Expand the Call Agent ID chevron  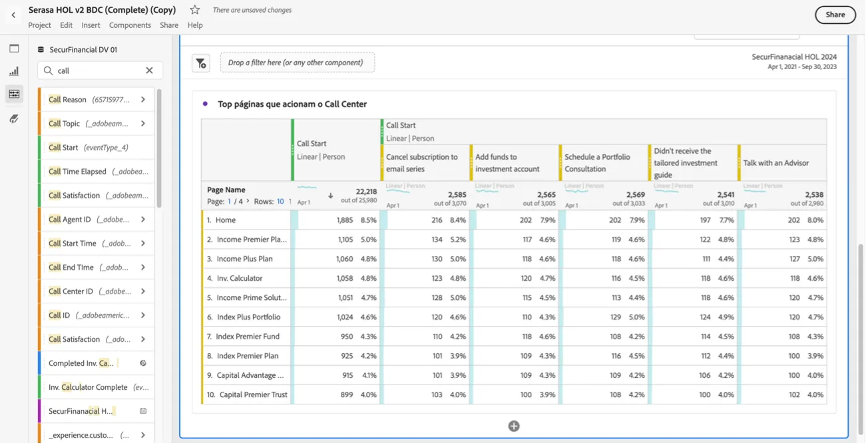(x=143, y=220)
